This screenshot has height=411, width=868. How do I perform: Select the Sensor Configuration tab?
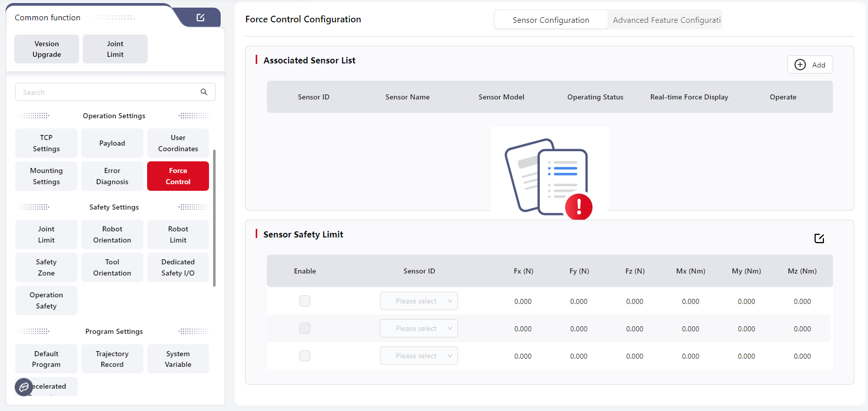coord(550,20)
